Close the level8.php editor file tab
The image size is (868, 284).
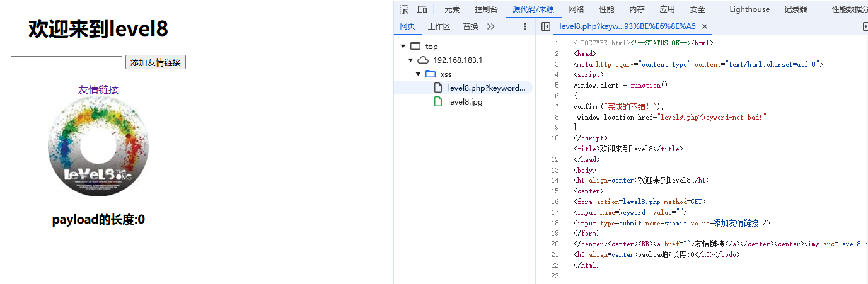pos(705,26)
